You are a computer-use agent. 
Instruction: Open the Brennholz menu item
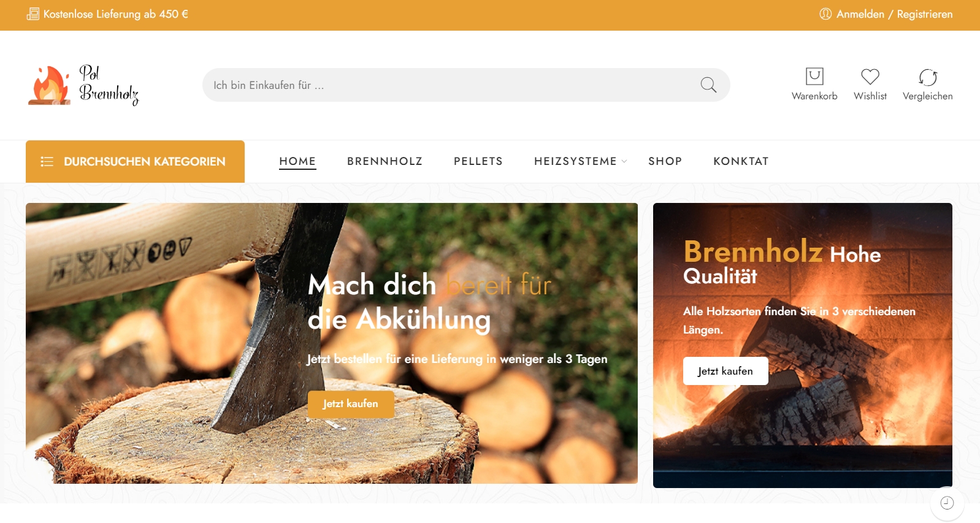[x=385, y=161]
